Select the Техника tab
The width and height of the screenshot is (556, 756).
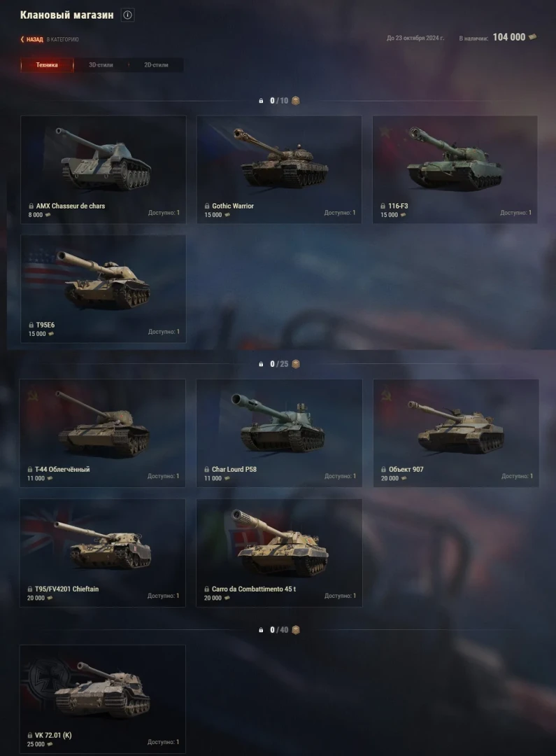point(47,65)
